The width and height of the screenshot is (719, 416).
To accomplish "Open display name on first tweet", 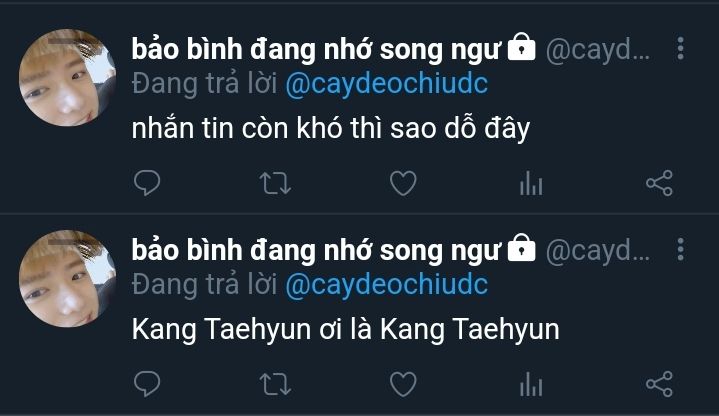I will (x=320, y=49).
